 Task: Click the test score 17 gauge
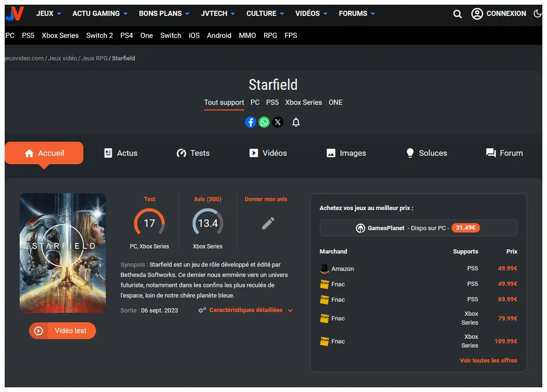149,224
